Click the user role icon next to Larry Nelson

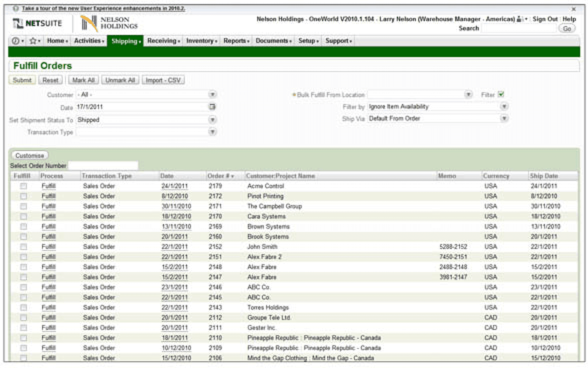pos(518,19)
